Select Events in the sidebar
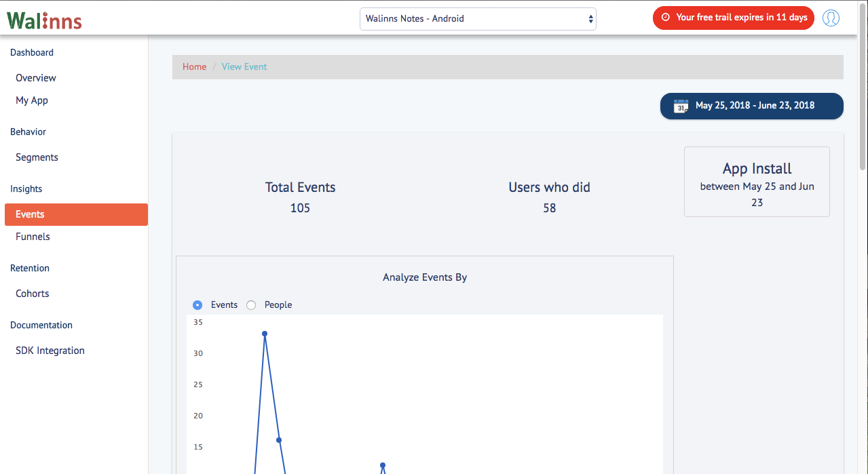The image size is (868, 474). point(76,214)
